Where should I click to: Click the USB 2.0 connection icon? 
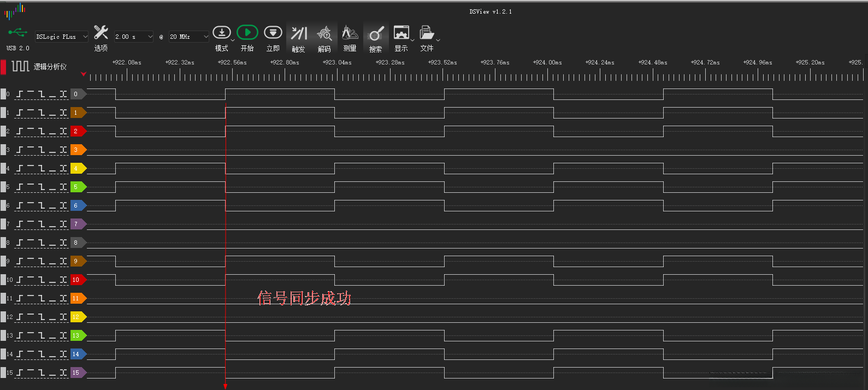point(17,33)
